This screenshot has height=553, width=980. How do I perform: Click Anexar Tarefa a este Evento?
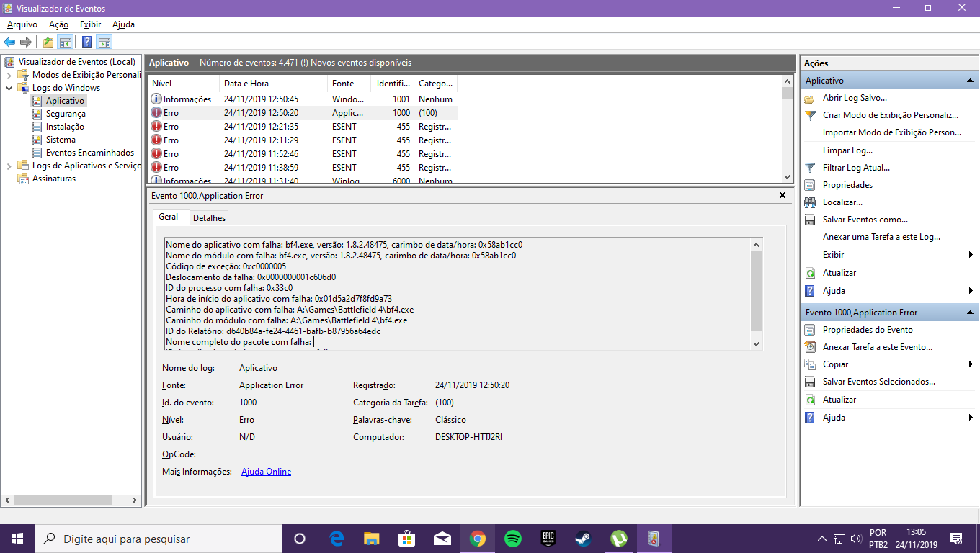point(878,347)
